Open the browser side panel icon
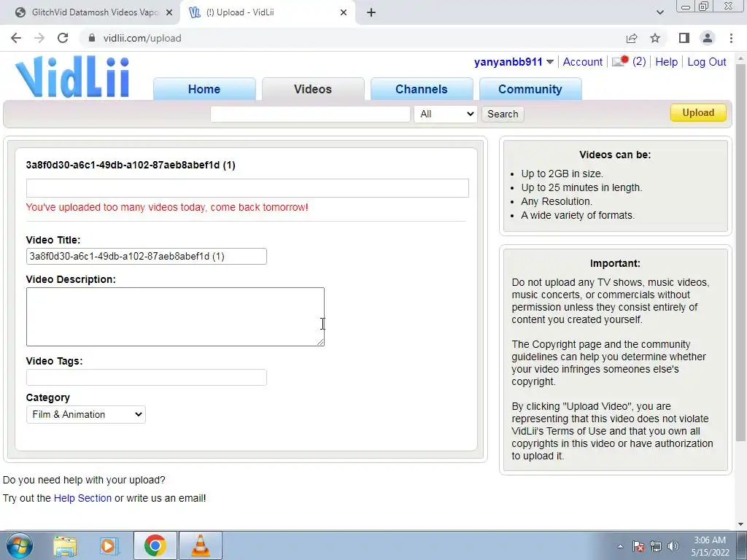The image size is (747, 560). pyautogui.click(x=684, y=38)
